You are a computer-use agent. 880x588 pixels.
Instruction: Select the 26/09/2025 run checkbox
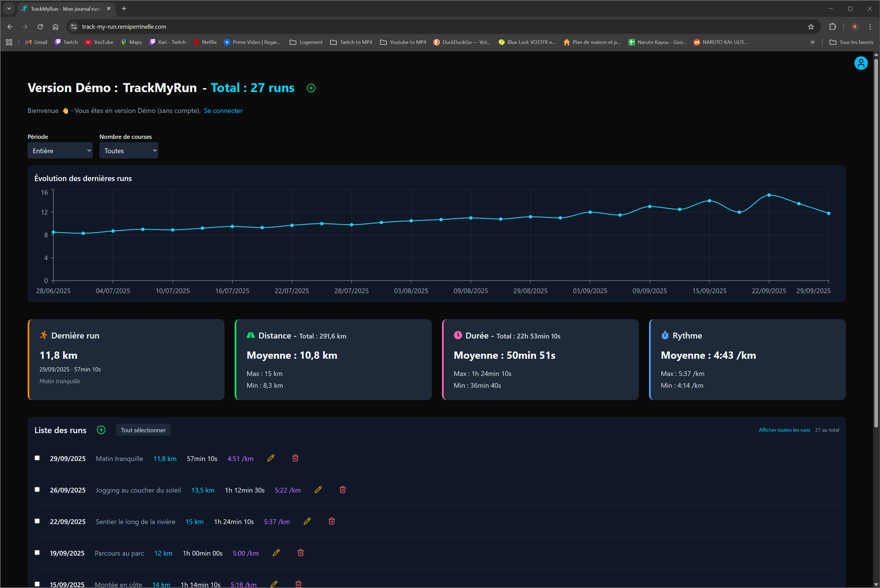[37, 489]
